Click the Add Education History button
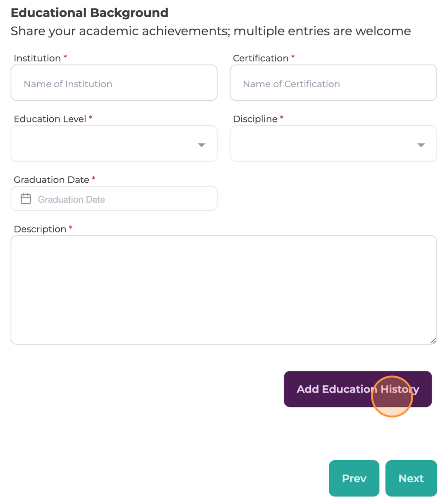The image size is (448, 502). (x=358, y=389)
